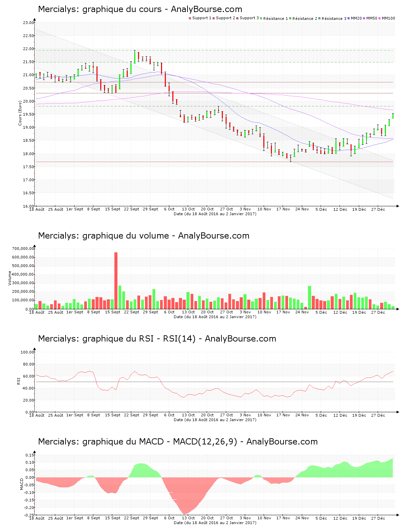Click the Résistance 1 green legend marker

point(261,18)
